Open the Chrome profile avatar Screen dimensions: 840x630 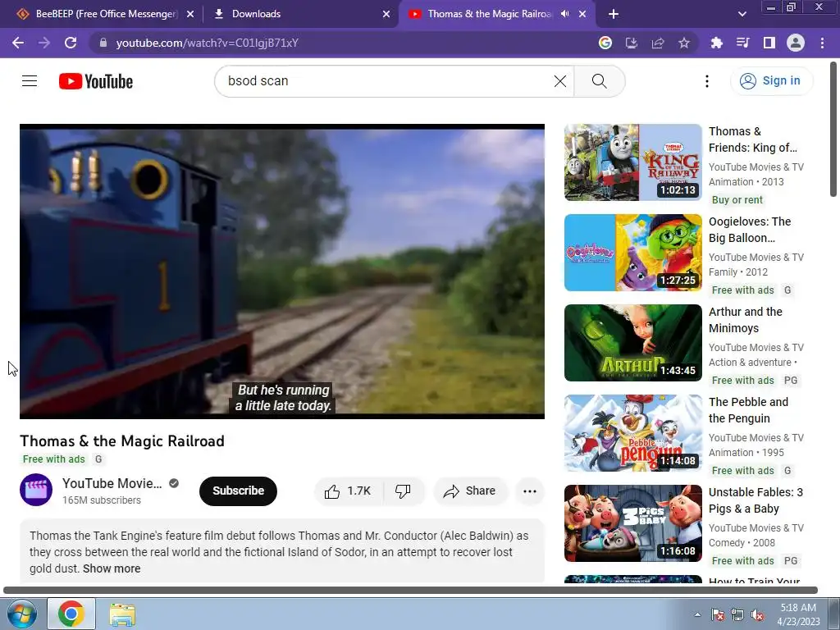pos(796,43)
